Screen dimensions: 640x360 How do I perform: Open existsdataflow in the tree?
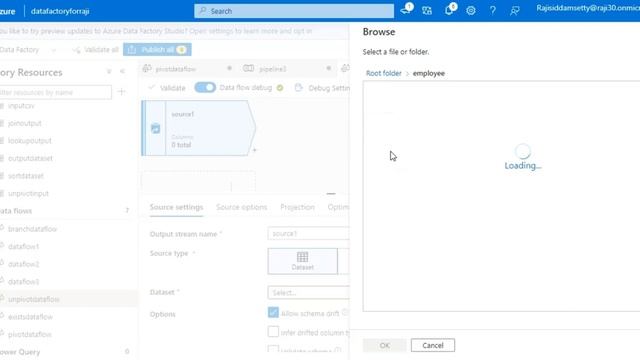(30, 317)
